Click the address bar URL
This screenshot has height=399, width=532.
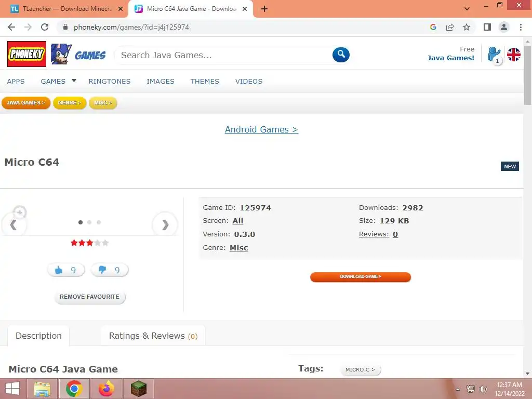(131, 27)
